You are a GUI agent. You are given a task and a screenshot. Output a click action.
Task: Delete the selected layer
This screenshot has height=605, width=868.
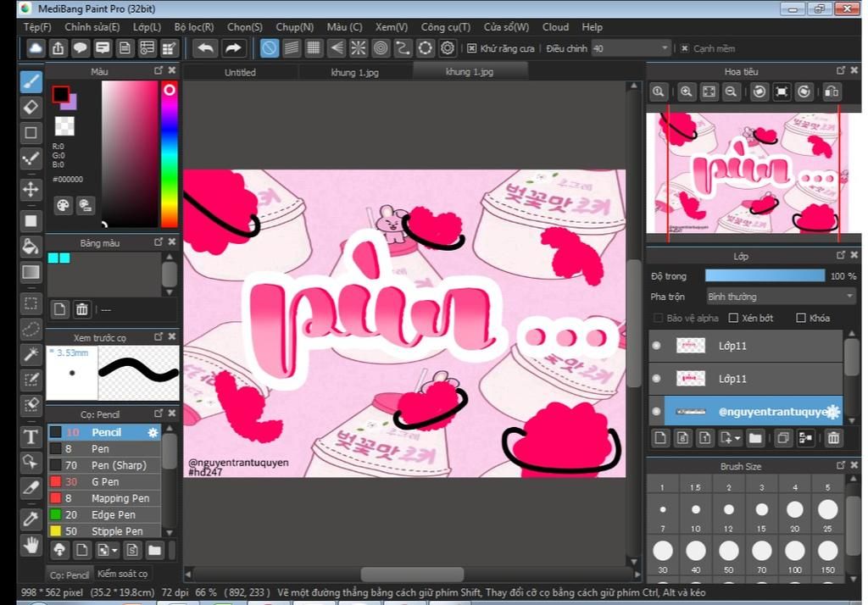[833, 438]
